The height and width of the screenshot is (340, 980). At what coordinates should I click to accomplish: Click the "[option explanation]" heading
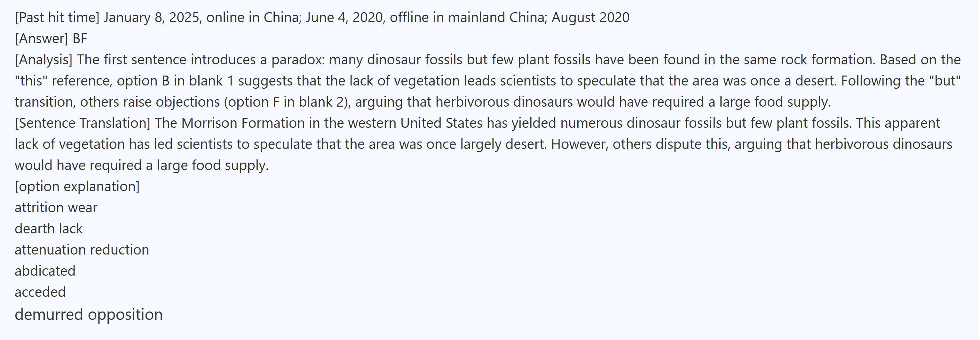click(77, 186)
